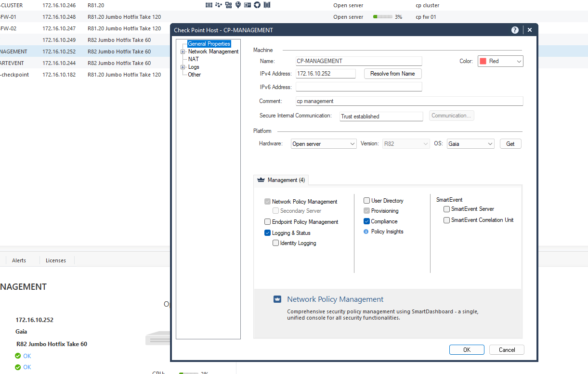Click empty IPv6 Address field

[x=359, y=87]
